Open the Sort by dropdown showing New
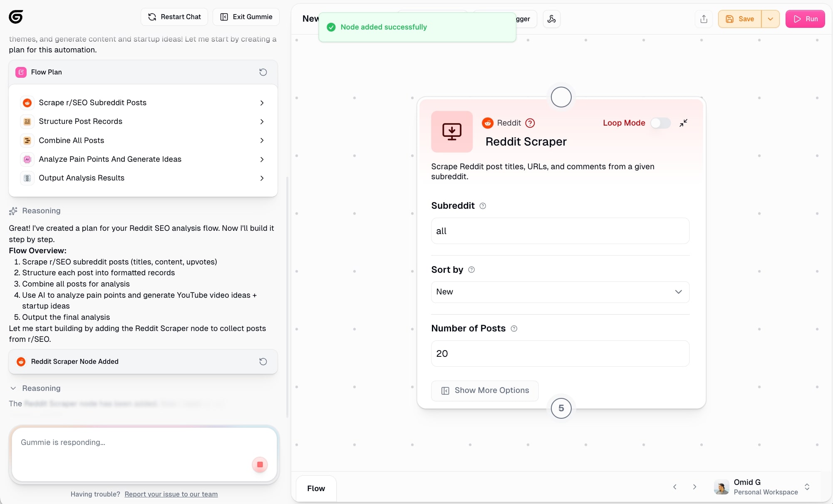Viewport: 833px width, 504px height. coord(560,292)
